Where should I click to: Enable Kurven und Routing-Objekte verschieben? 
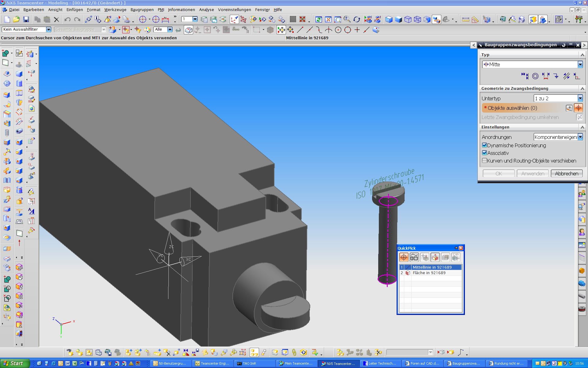point(484,160)
